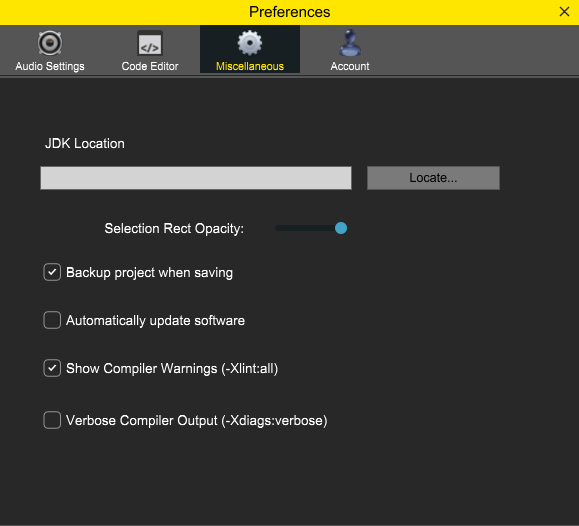Viewport: 579px width, 526px height.
Task: Switch to Audio Settings tab label
Action: coord(50,66)
